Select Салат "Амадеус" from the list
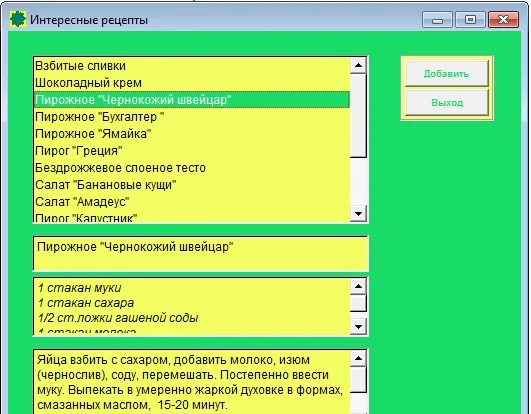 pyautogui.click(x=192, y=202)
